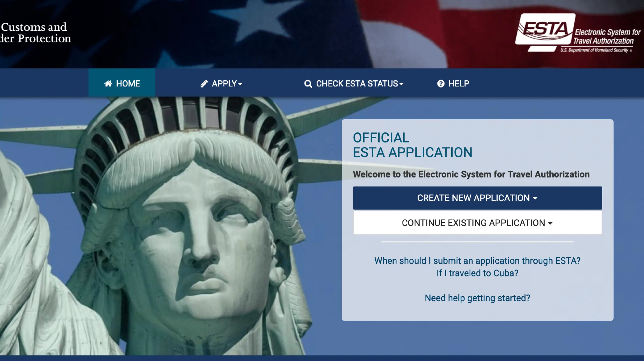Click the Create New Application button
The height and width of the screenshot is (361, 644).
coord(477,198)
